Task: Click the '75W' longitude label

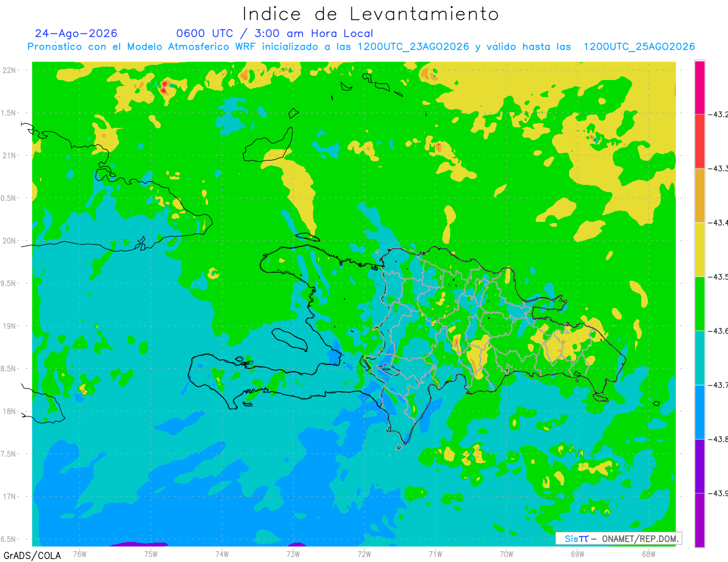Action: pos(151,554)
